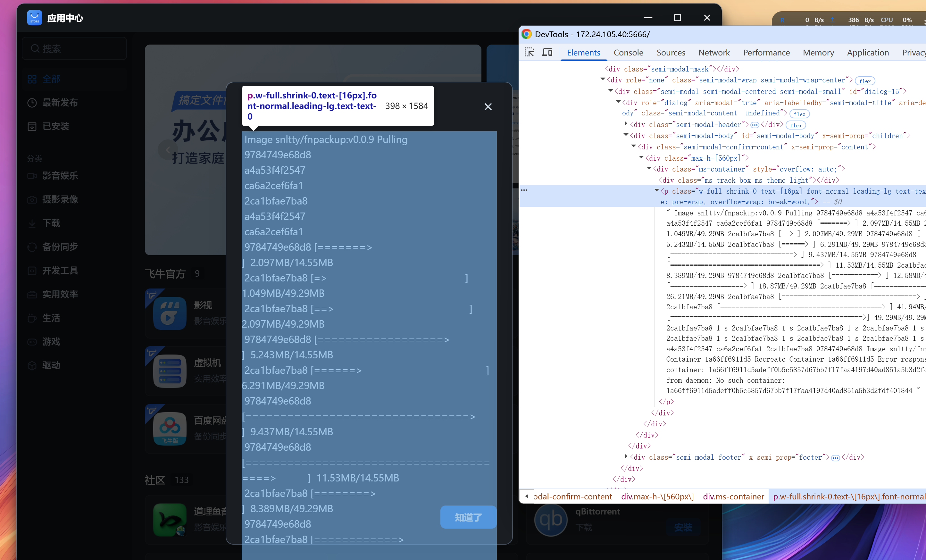Click the 虚拟机 app icon

click(170, 371)
